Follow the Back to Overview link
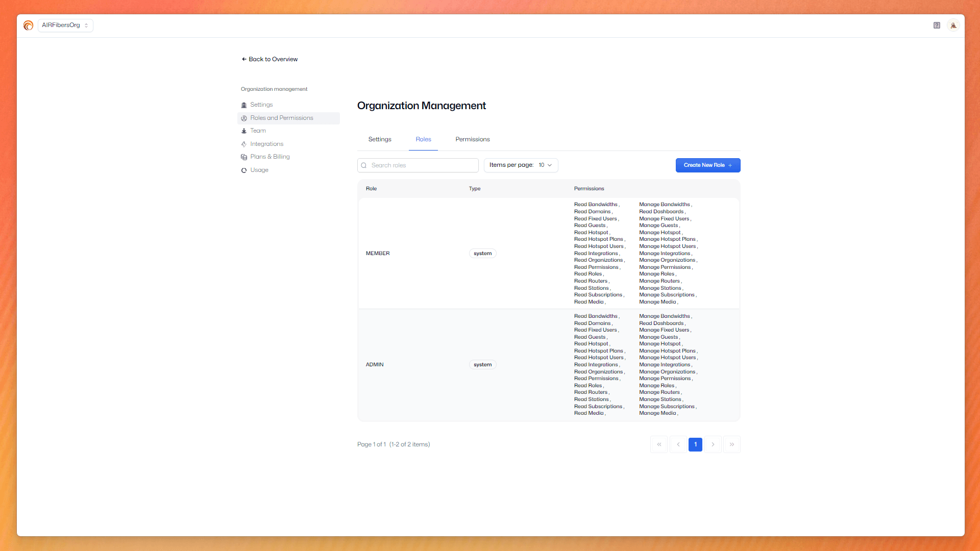Image resolution: width=980 pixels, height=551 pixels. [x=269, y=59]
